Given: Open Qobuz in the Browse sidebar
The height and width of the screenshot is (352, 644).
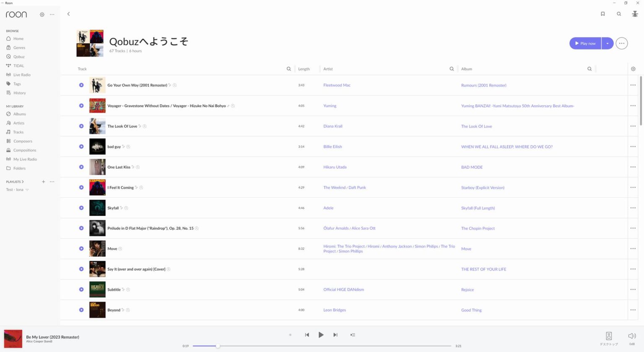Looking at the screenshot, I should (19, 57).
